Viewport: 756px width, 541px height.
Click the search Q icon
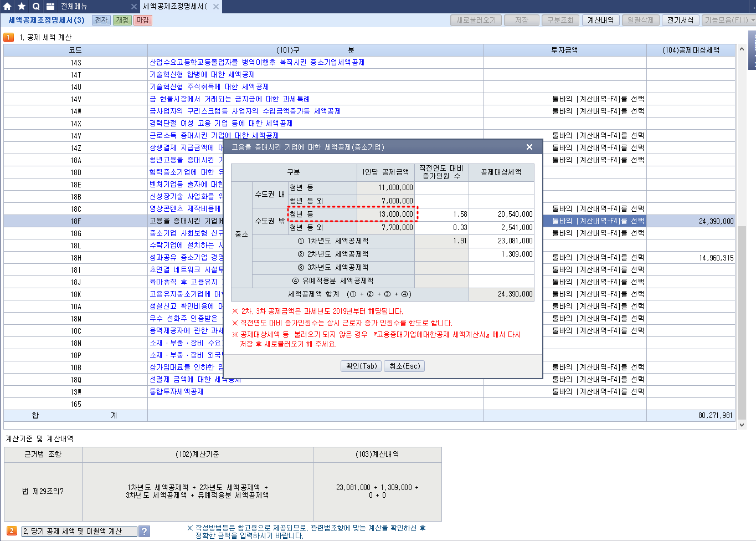point(36,6)
